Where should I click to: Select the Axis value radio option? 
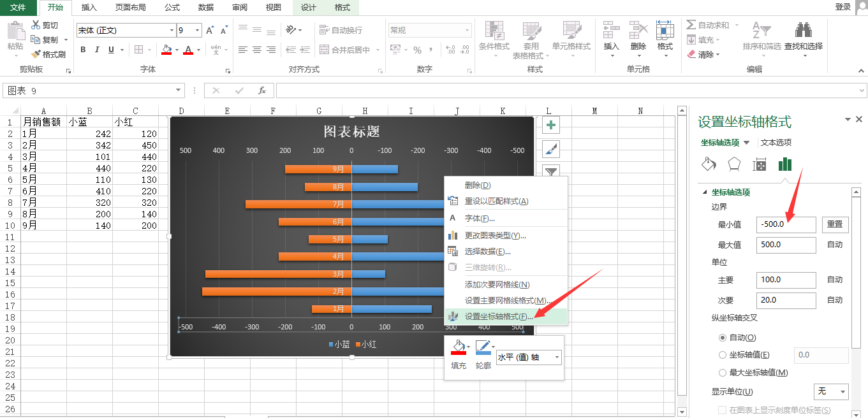(x=723, y=355)
